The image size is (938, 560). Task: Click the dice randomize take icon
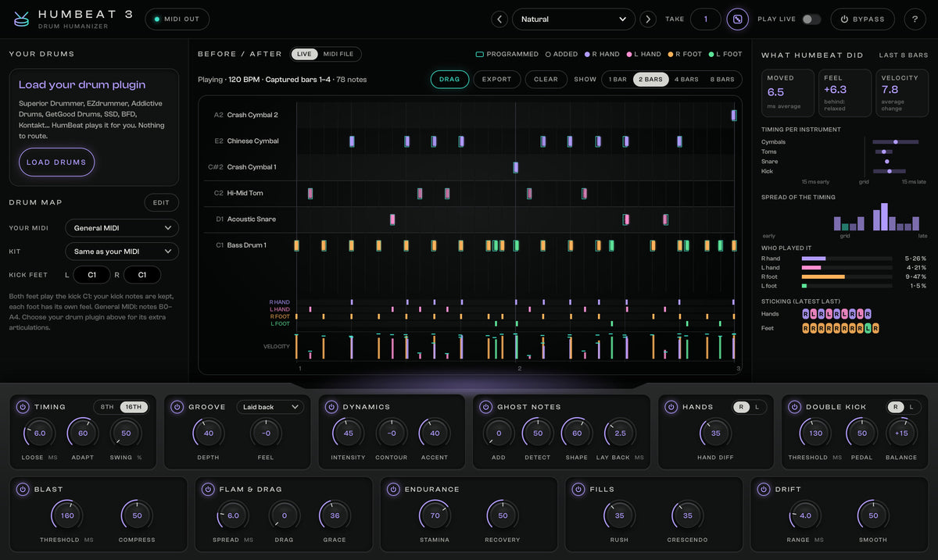(737, 19)
